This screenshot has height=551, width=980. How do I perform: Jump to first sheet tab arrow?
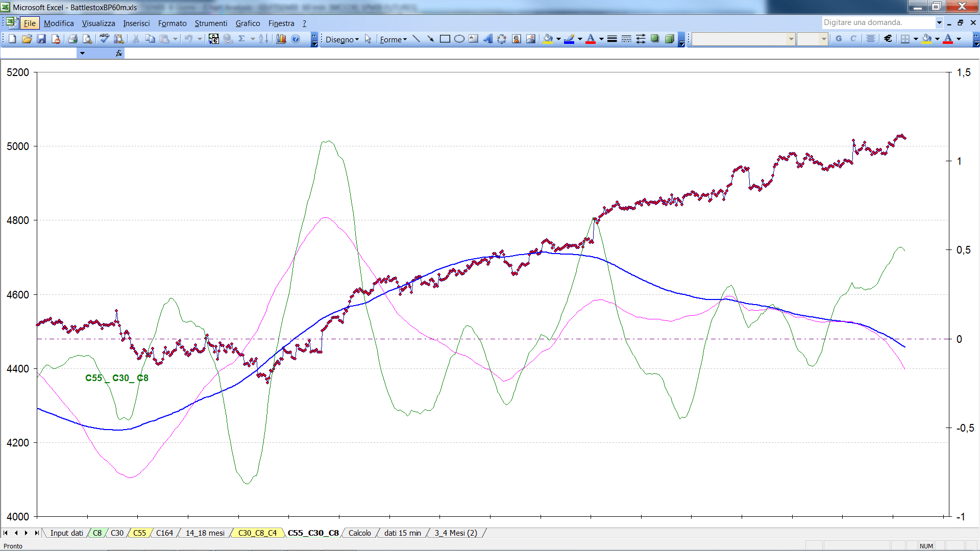(x=6, y=533)
